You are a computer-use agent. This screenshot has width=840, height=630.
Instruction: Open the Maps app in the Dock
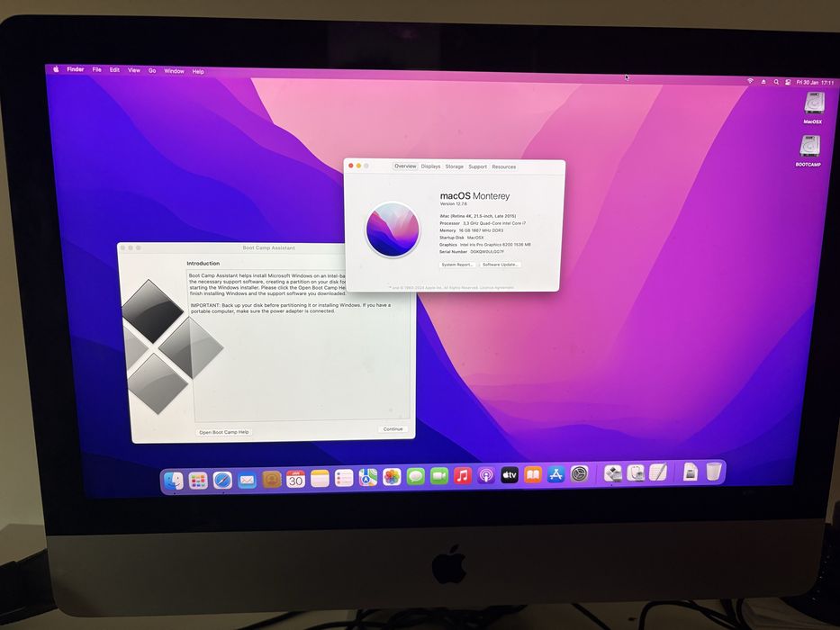368,477
